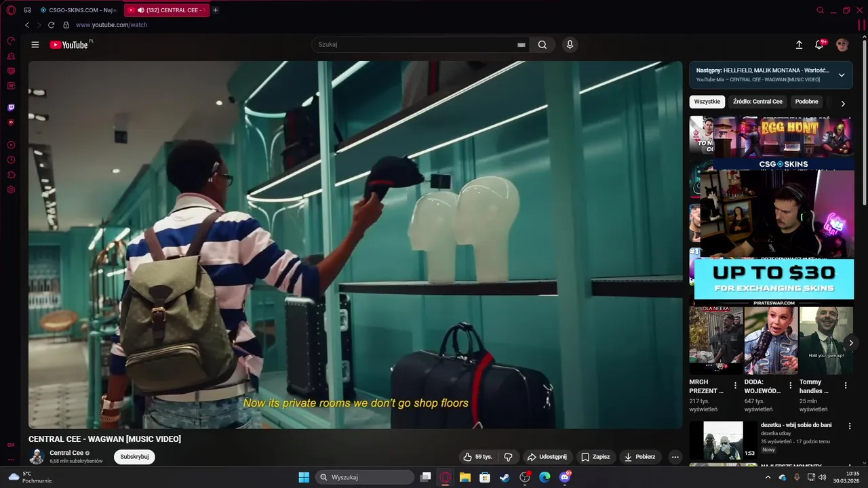
Task: Open the Twitch sidebar icon
Action: pyautogui.click(x=11, y=107)
